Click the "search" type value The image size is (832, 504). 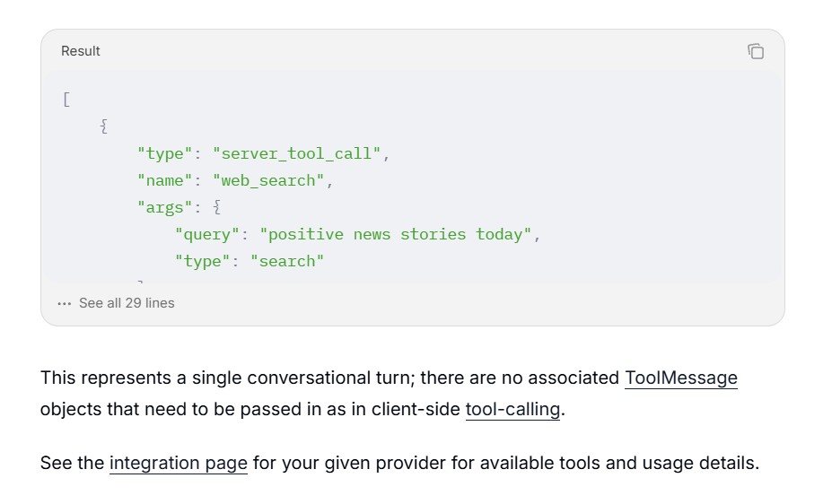pos(286,261)
